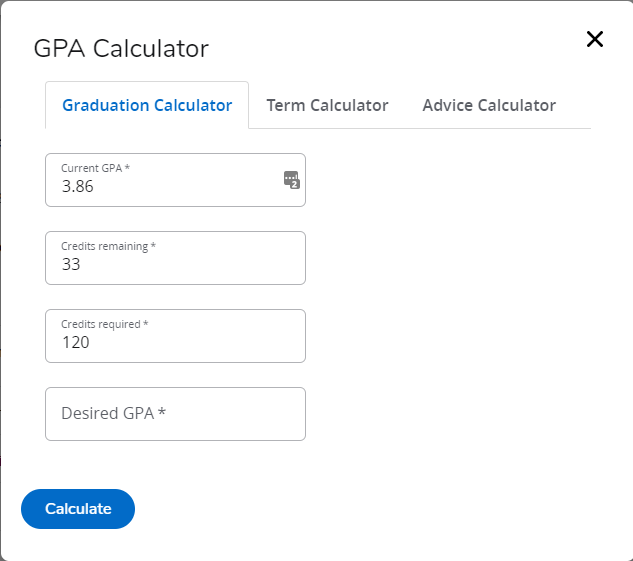Place cursor at the 33 credits value
633x561 pixels.
click(71, 264)
